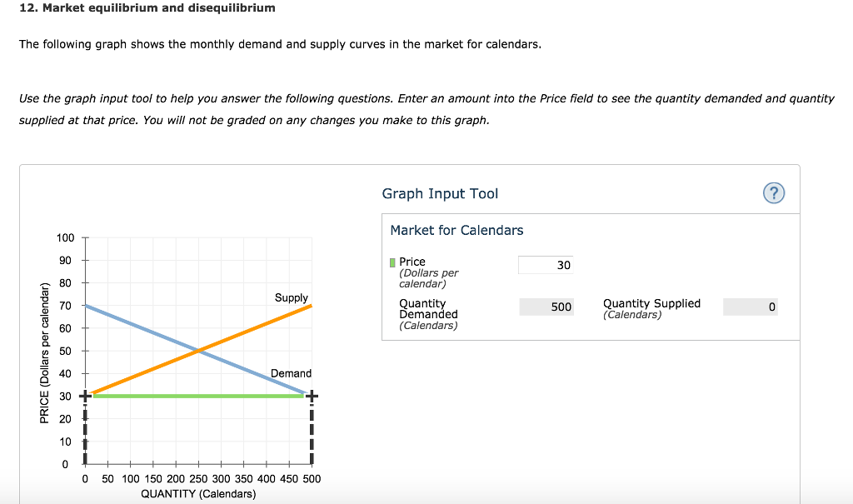Viewport: 853px width, 504px height.
Task: Click the green Price legend marker
Action: [x=392, y=261]
